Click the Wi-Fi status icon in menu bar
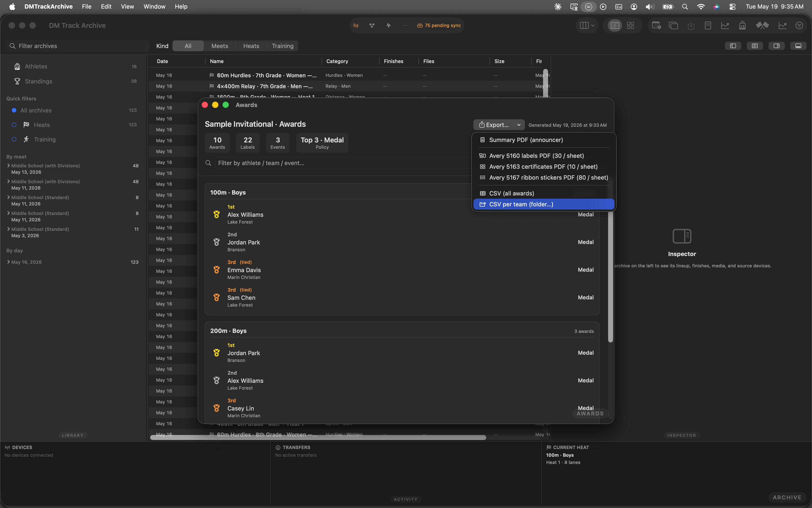812x508 pixels. click(701, 6)
